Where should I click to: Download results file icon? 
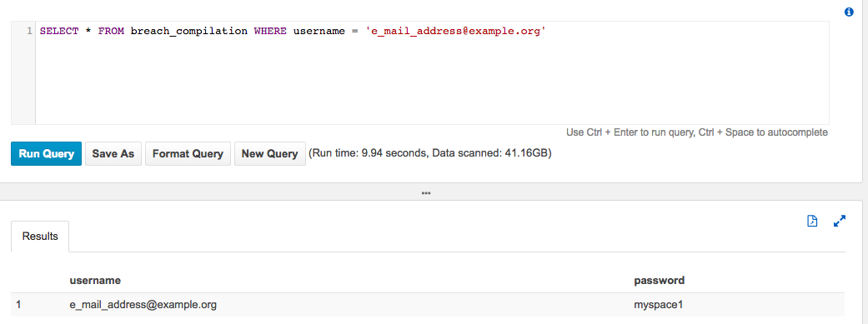[812, 222]
